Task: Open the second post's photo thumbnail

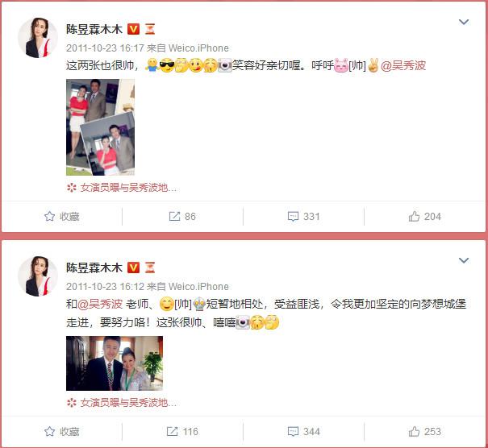Action: click(x=115, y=363)
